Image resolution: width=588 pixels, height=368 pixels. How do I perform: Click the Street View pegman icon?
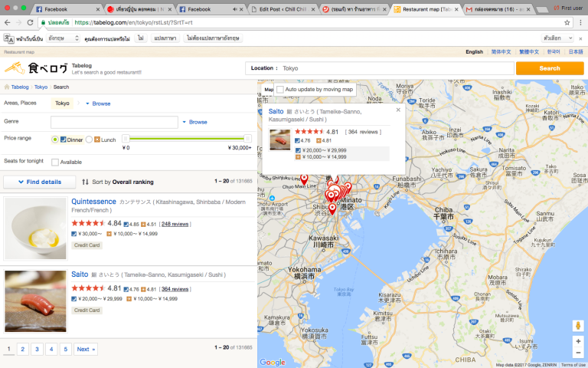coord(578,325)
